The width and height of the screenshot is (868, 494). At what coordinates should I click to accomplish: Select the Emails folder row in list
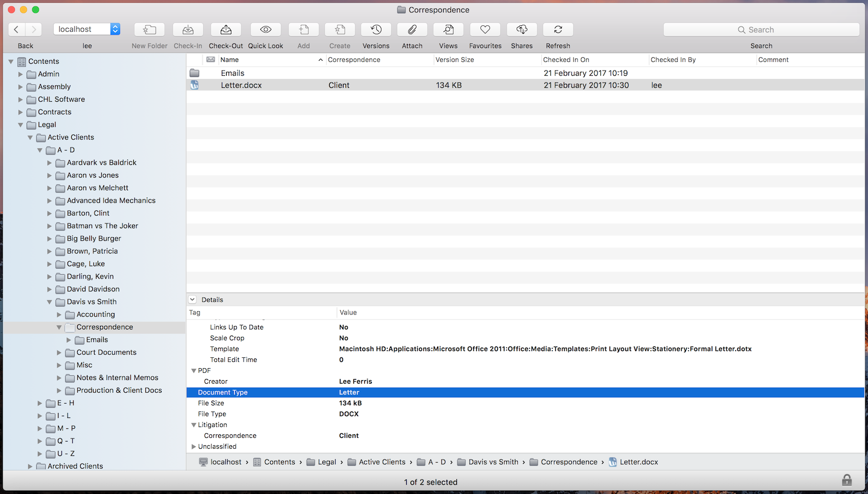tap(233, 73)
